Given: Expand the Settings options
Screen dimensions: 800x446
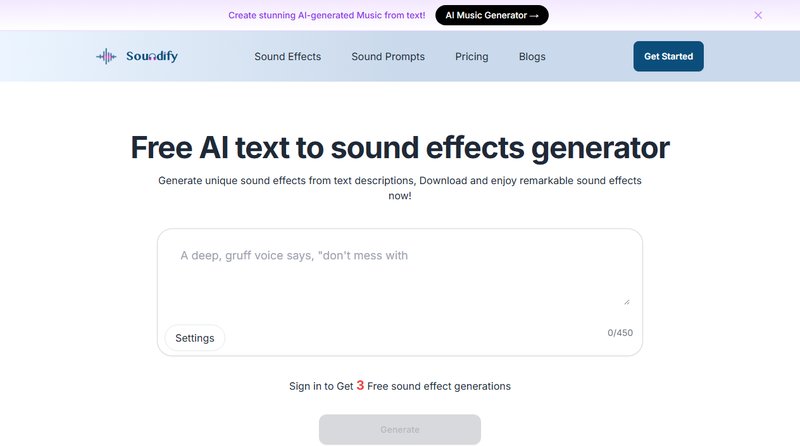Looking at the screenshot, I should pos(195,338).
